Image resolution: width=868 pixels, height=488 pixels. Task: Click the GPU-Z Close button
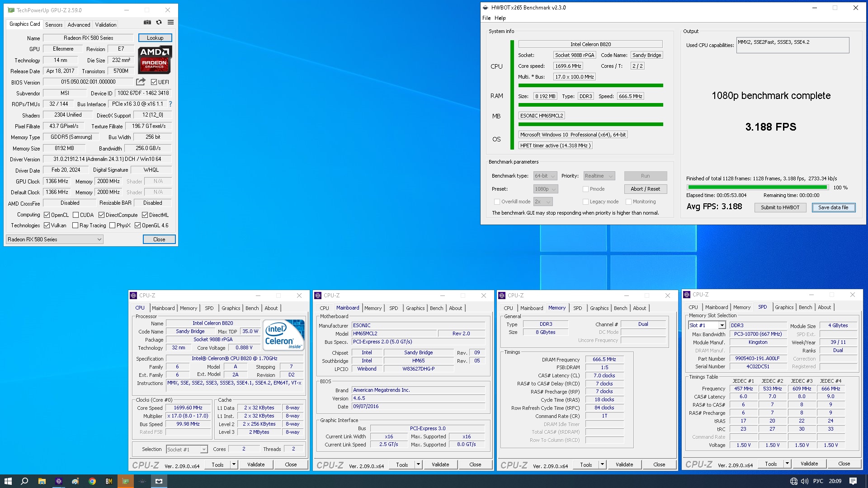[x=159, y=239]
